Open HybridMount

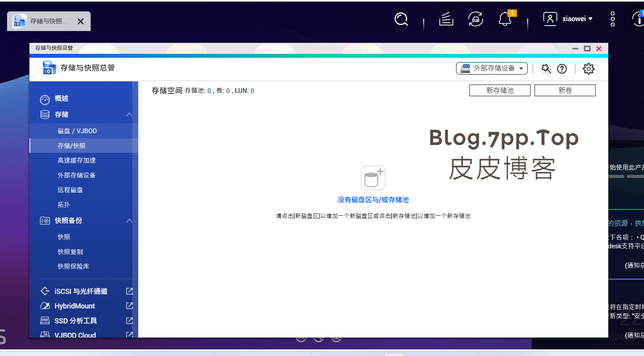click(x=75, y=306)
